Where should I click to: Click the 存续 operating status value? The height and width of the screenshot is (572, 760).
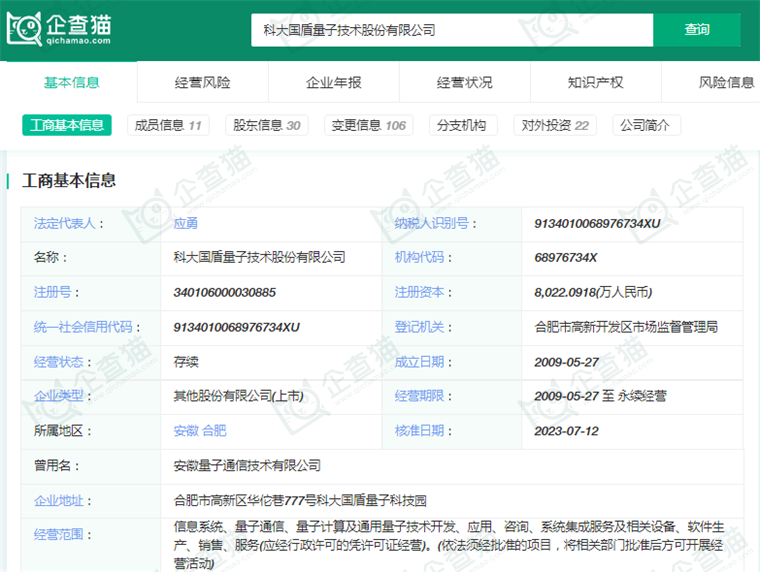pyautogui.click(x=186, y=362)
